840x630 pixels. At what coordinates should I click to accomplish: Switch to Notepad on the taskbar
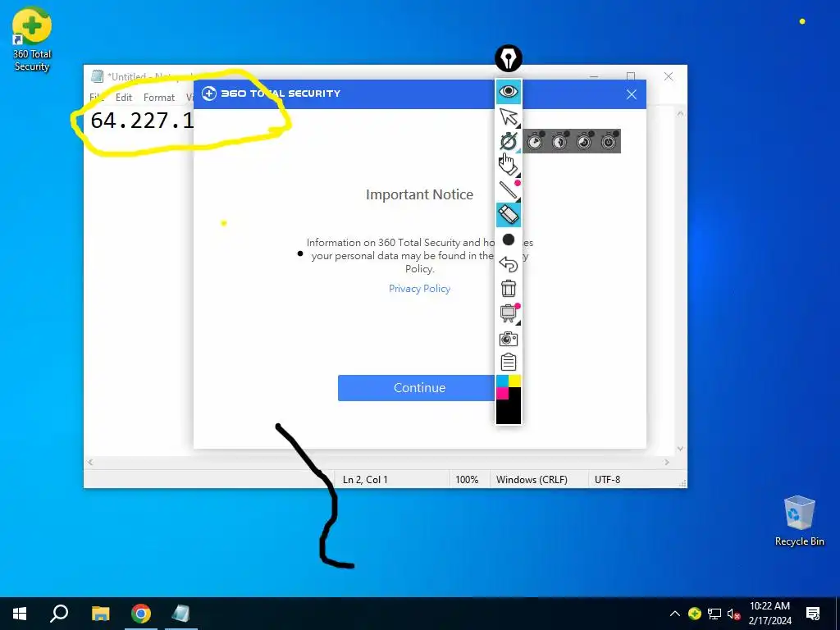pos(181,614)
